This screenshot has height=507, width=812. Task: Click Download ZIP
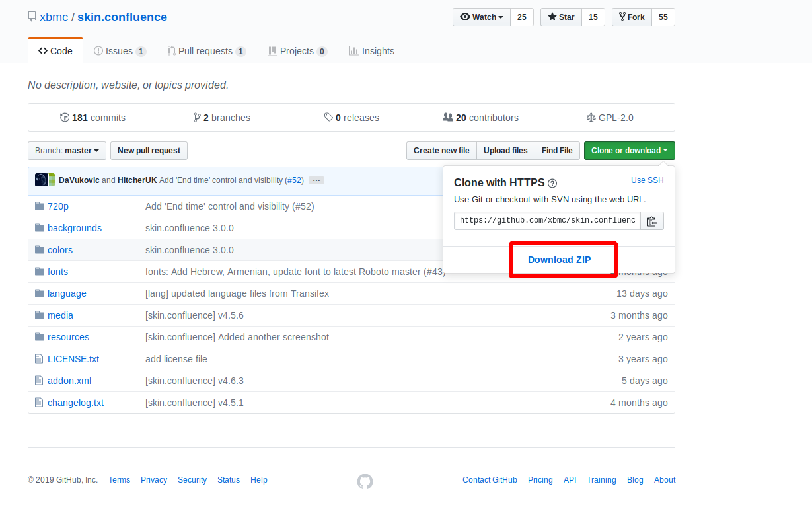coord(560,260)
